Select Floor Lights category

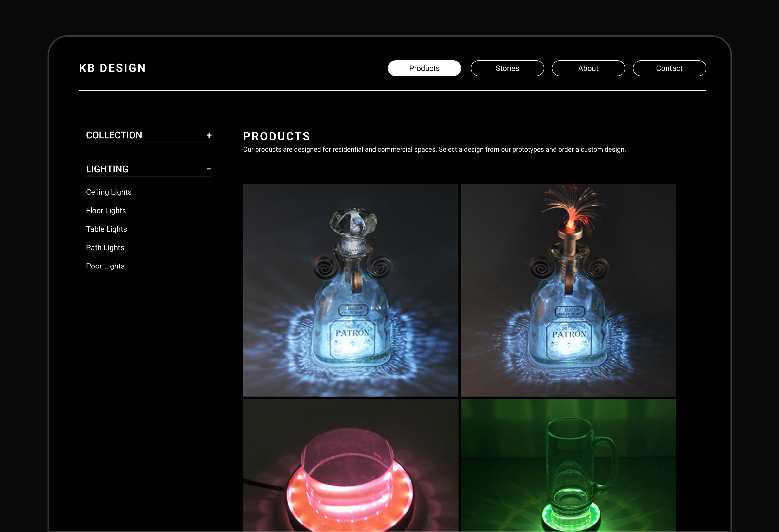(x=106, y=210)
